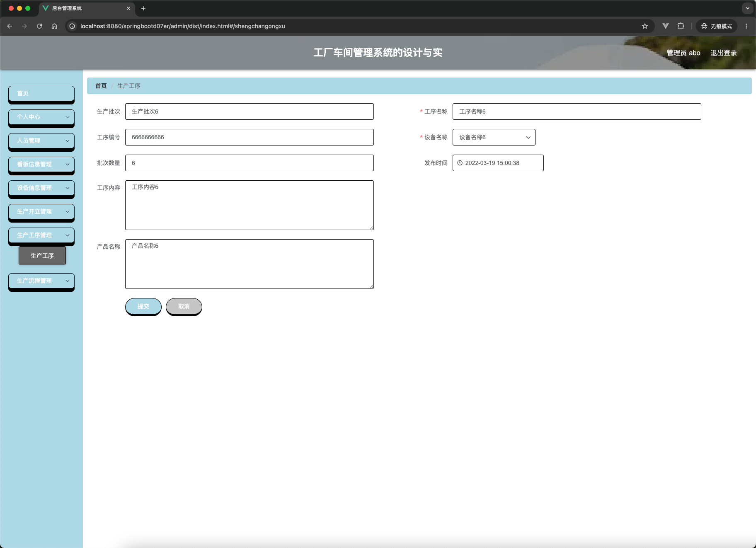Click 管理员 abo in the header

[x=683, y=53]
